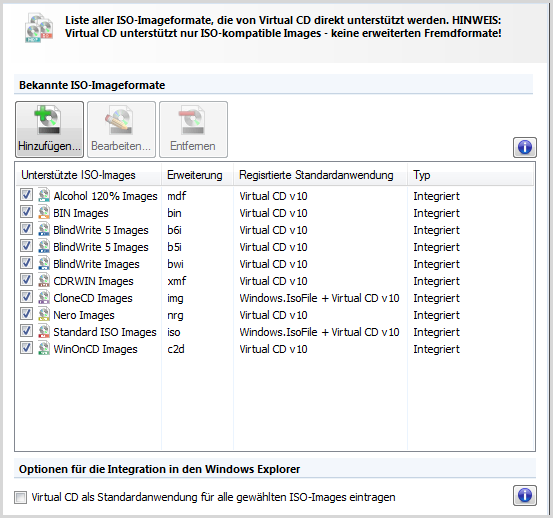Uncheck the BlindWrite 5 Images b5i checkbox
Viewport: 553px width, 518px height.
click(26, 245)
